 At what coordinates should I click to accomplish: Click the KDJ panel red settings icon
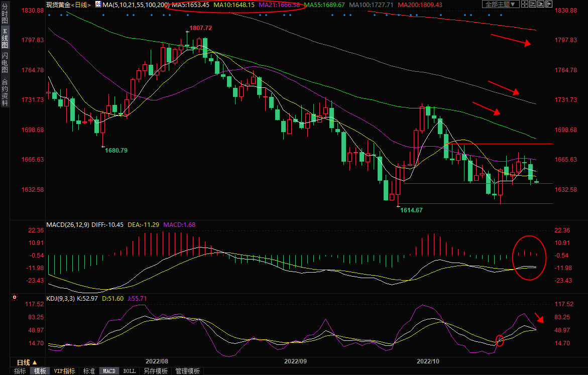tap(14, 298)
